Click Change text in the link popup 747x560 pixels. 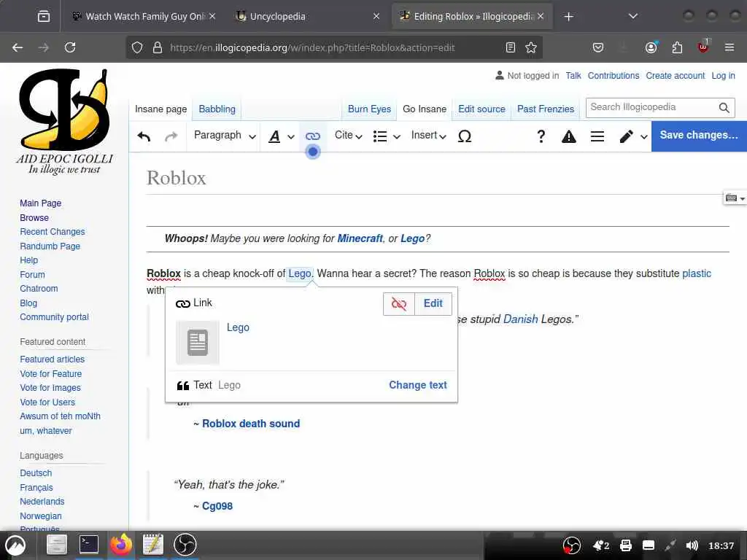click(418, 385)
